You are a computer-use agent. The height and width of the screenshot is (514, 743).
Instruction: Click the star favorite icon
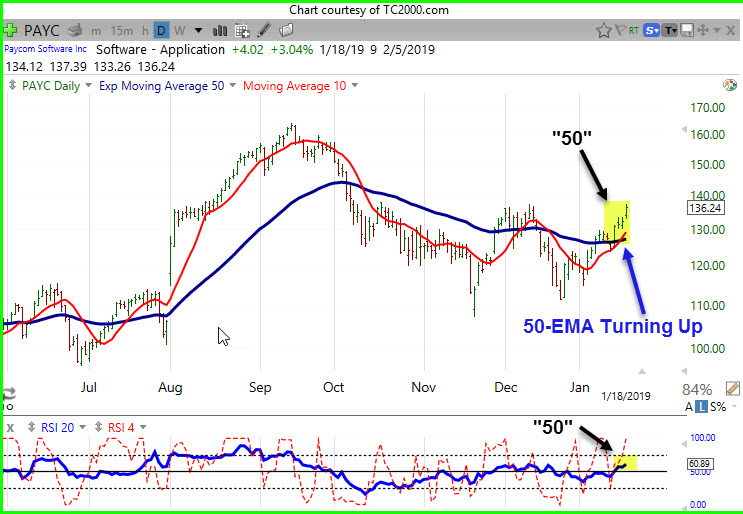pyautogui.click(x=604, y=31)
